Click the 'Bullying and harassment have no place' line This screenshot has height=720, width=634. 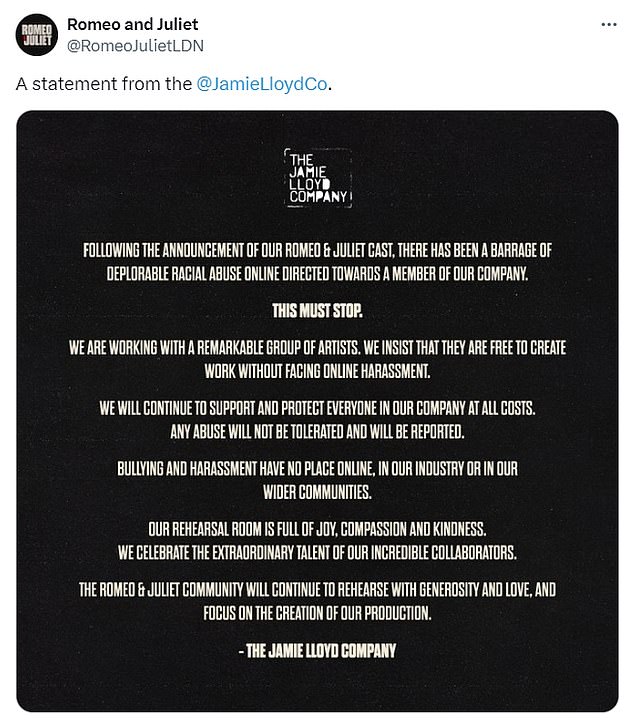pyautogui.click(x=317, y=469)
